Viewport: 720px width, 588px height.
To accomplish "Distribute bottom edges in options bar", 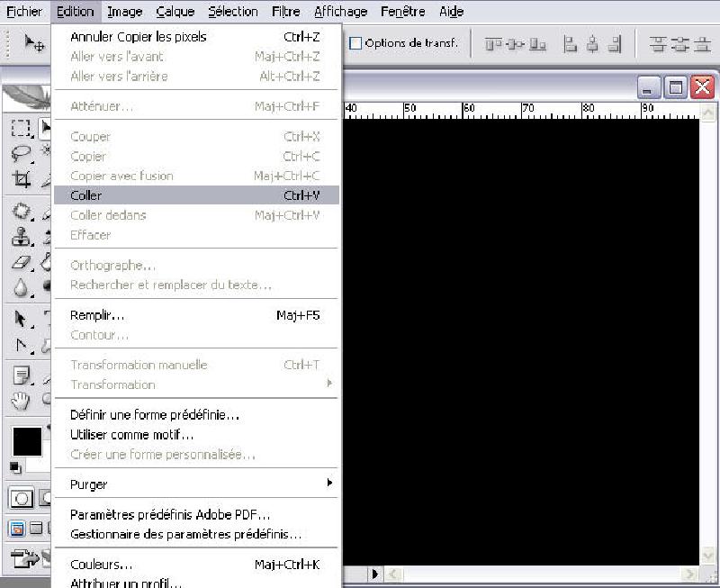I will coord(702,44).
